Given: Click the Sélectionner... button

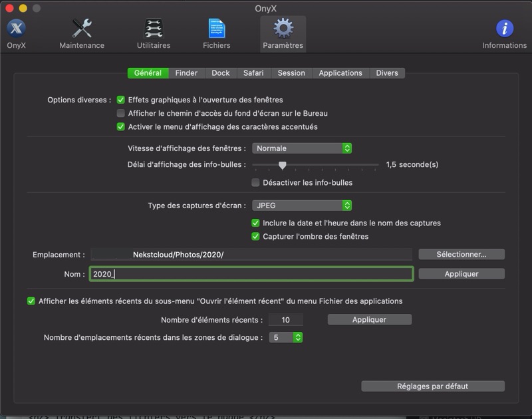Looking at the screenshot, I should click(461, 254).
